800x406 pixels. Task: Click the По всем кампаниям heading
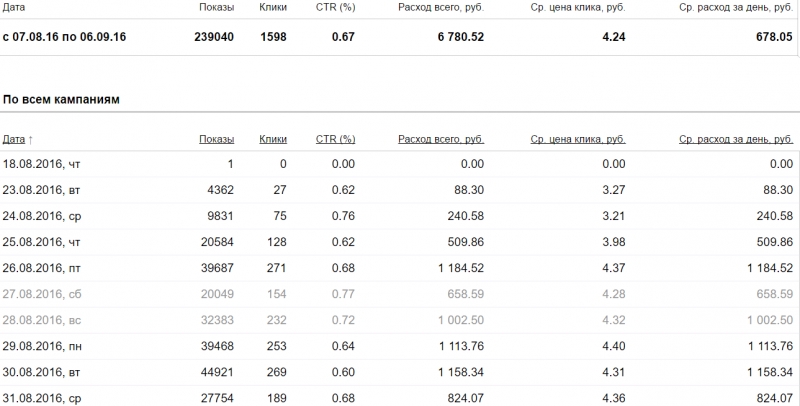61,99
